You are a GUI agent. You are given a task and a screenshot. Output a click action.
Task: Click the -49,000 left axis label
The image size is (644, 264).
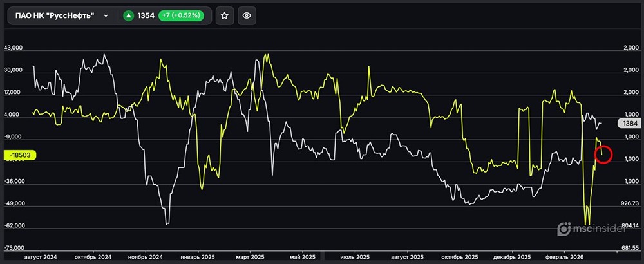point(14,203)
